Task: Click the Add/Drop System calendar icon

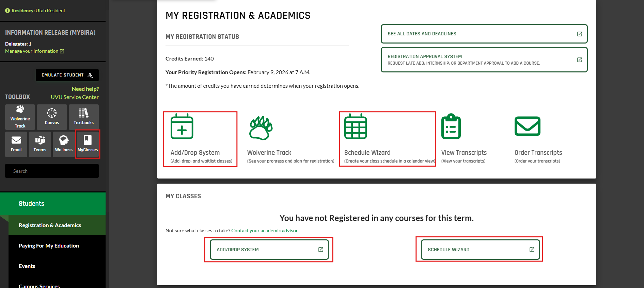Action: click(182, 126)
